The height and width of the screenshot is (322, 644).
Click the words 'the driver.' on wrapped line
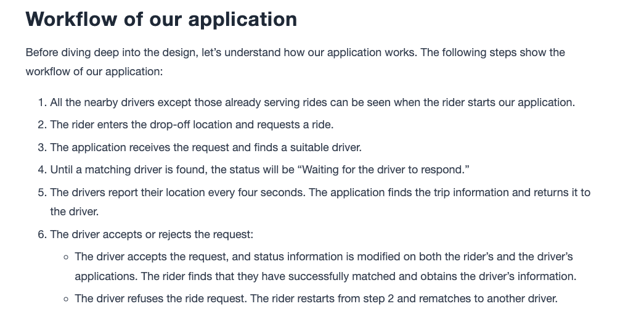(x=75, y=212)
